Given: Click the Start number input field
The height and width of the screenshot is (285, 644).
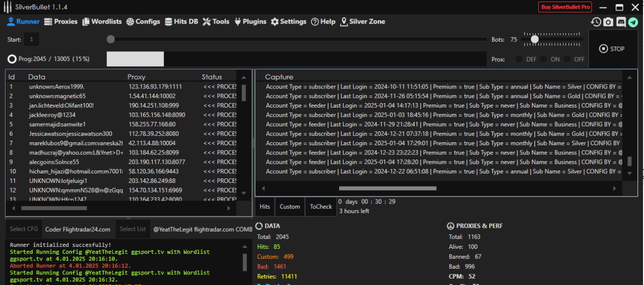Looking at the screenshot, I should (x=32, y=39).
